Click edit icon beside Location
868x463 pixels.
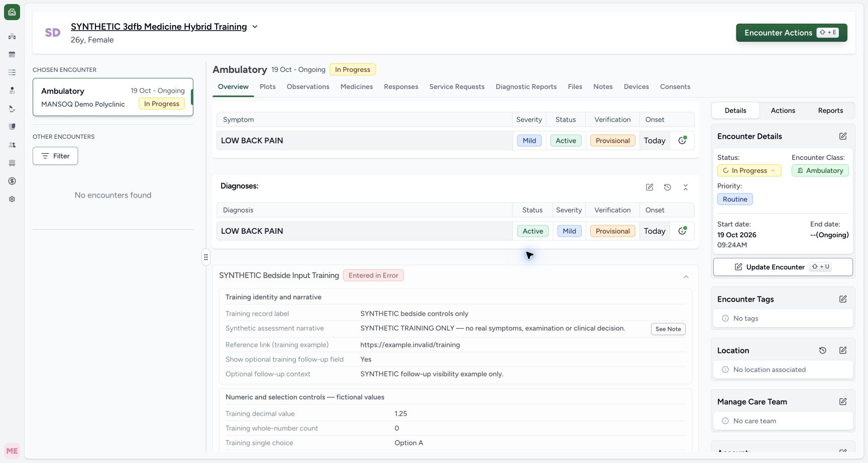(843, 350)
